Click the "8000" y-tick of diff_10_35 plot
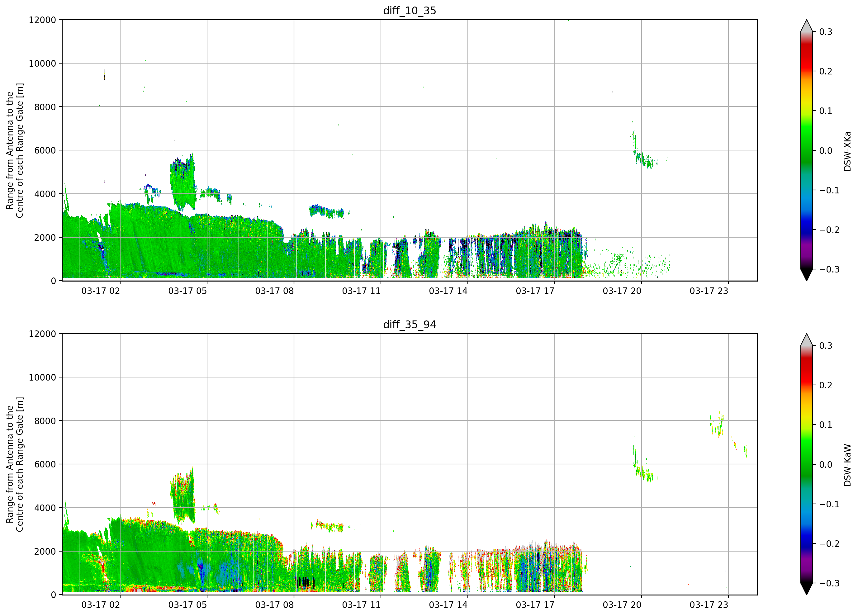 click(45, 107)
